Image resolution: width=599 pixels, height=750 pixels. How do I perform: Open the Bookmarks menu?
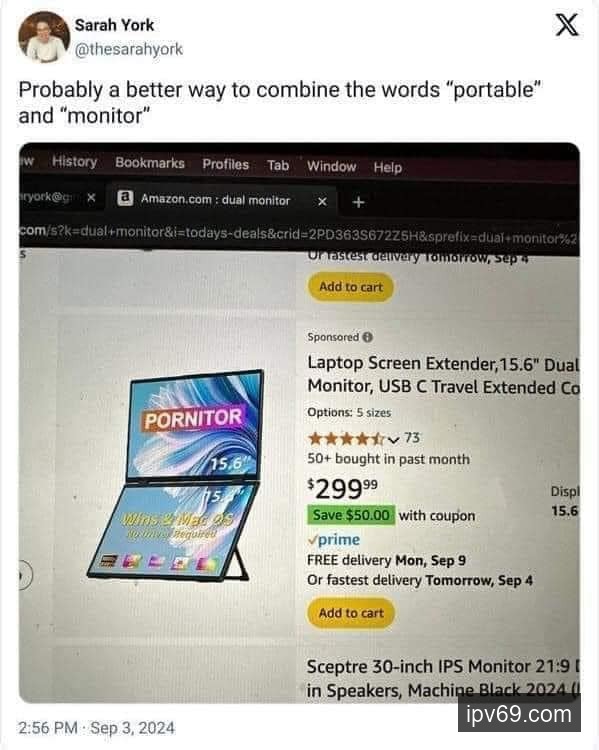(150, 163)
